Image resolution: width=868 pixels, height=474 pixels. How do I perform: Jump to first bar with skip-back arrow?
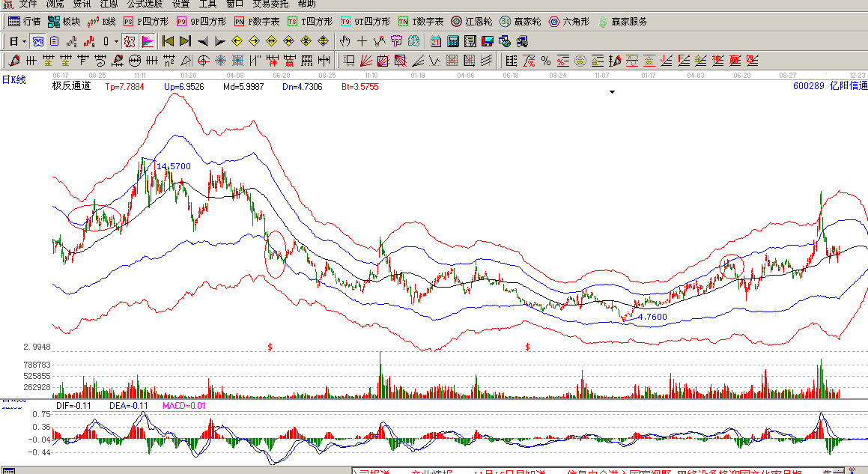tap(168, 41)
